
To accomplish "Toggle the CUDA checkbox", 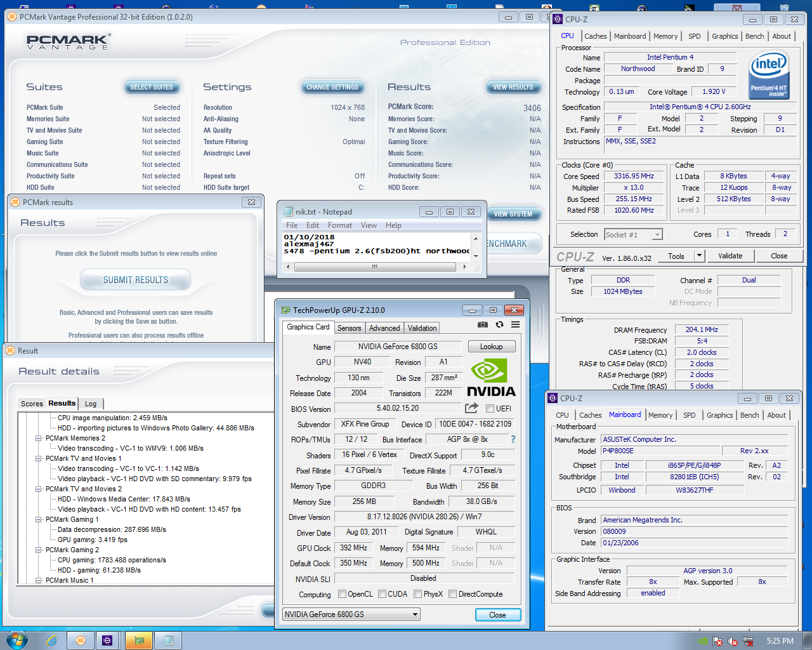I will pos(383,594).
